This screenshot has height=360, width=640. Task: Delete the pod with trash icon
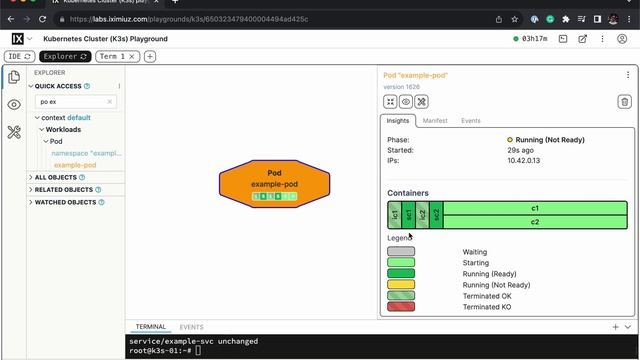click(x=624, y=102)
